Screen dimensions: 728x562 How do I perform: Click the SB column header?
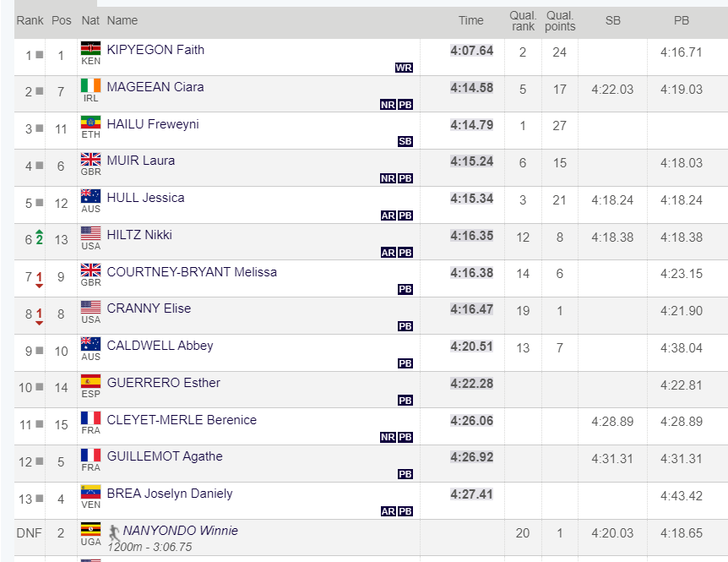(613, 20)
